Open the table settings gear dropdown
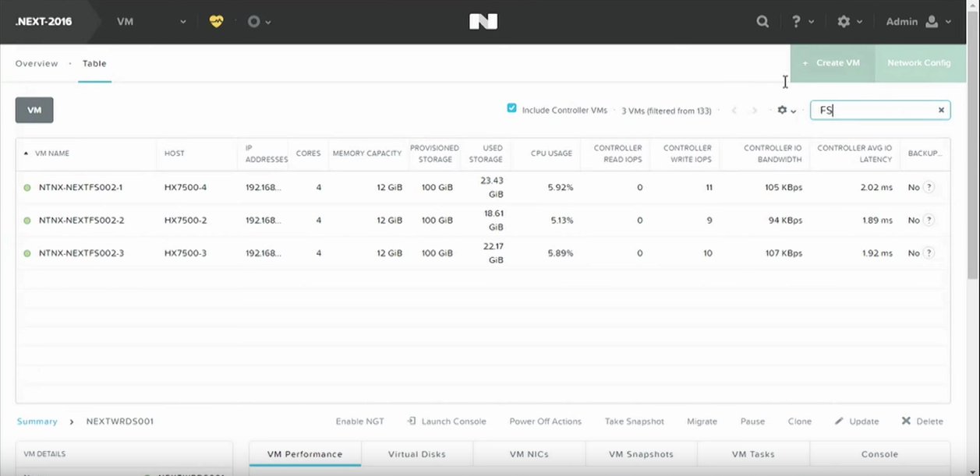980x476 pixels. click(x=787, y=111)
